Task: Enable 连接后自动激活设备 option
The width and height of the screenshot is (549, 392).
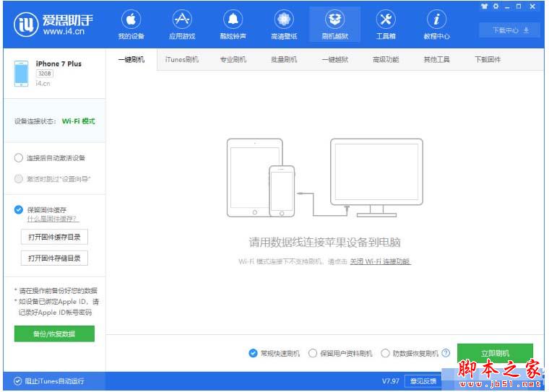Action: pyautogui.click(x=19, y=158)
